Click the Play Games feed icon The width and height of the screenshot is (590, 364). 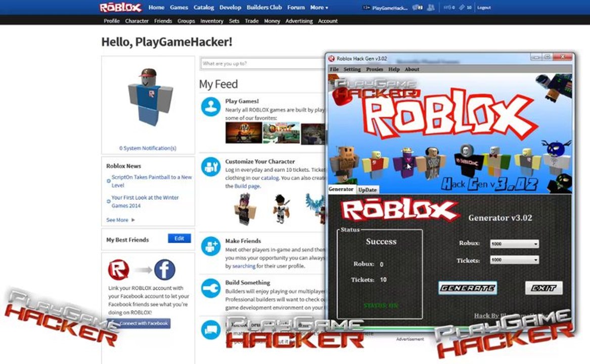pos(211,107)
